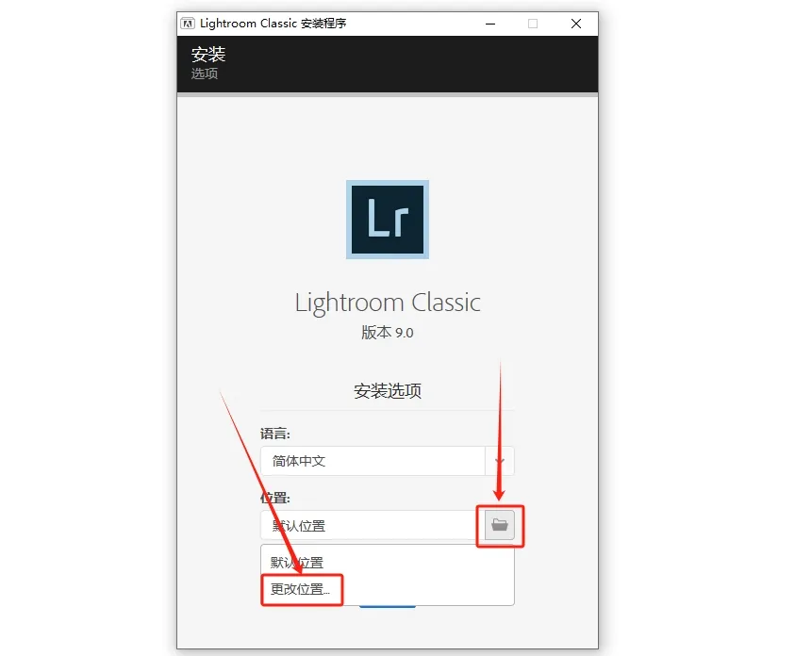Click the window title Lightroom Classic 安装程序
Image resolution: width=812 pixels, height=656 pixels.
pyautogui.click(x=273, y=24)
